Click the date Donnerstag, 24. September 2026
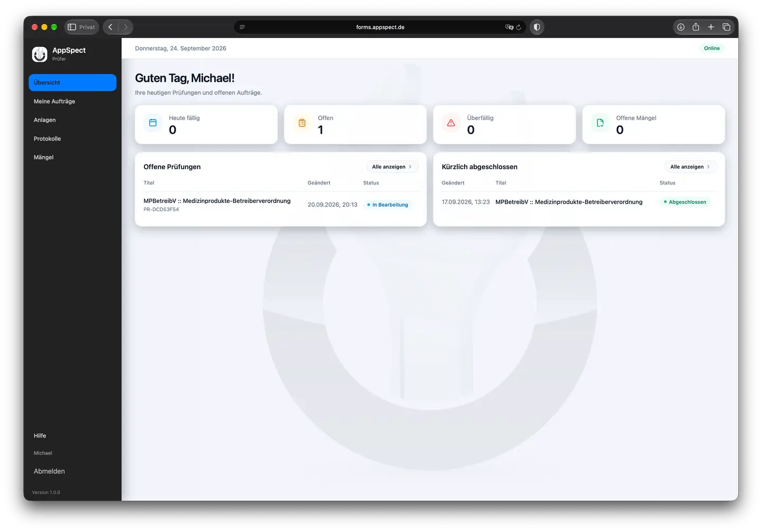 (x=180, y=48)
